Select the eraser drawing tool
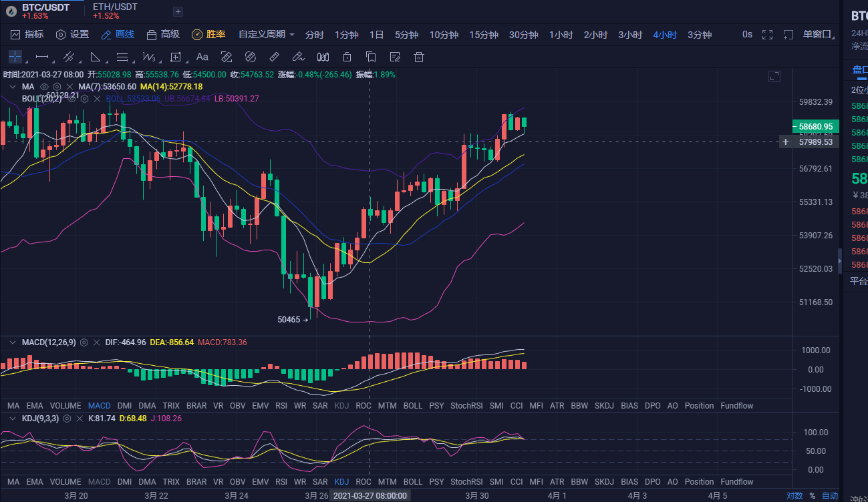This screenshot has height=502, width=868. pos(227,57)
